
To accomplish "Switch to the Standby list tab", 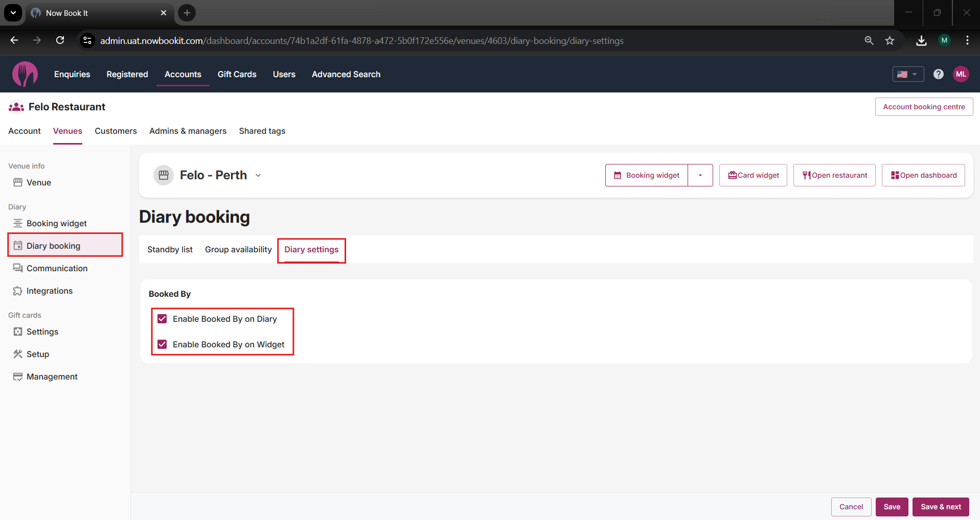I will [x=170, y=249].
